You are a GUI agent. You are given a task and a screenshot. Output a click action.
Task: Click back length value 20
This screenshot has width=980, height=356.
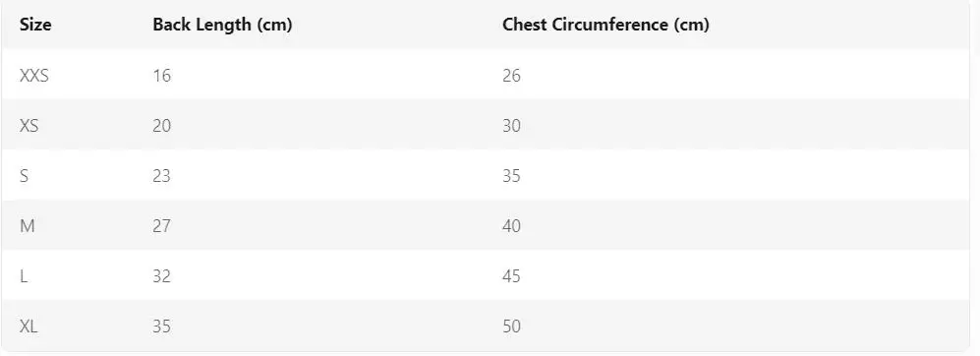(x=162, y=126)
